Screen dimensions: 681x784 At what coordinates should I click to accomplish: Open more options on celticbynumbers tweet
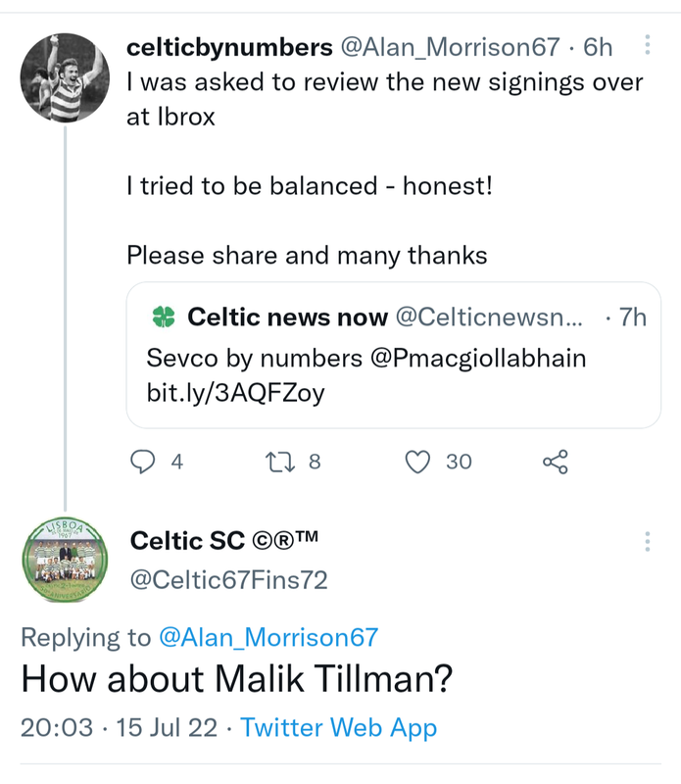pyautogui.click(x=647, y=45)
